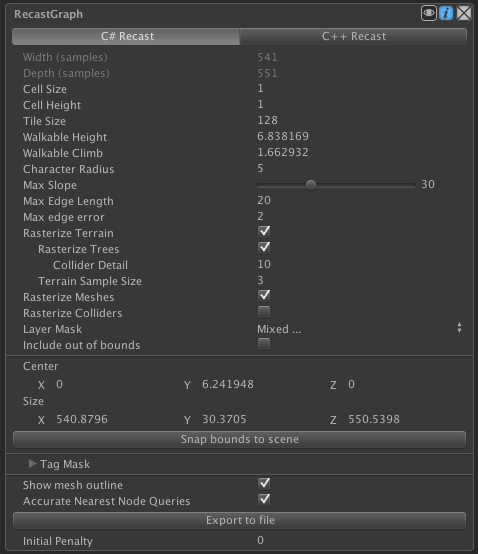Toggle graph visibility eye icon
The height and width of the screenshot is (554, 478).
[429, 13]
